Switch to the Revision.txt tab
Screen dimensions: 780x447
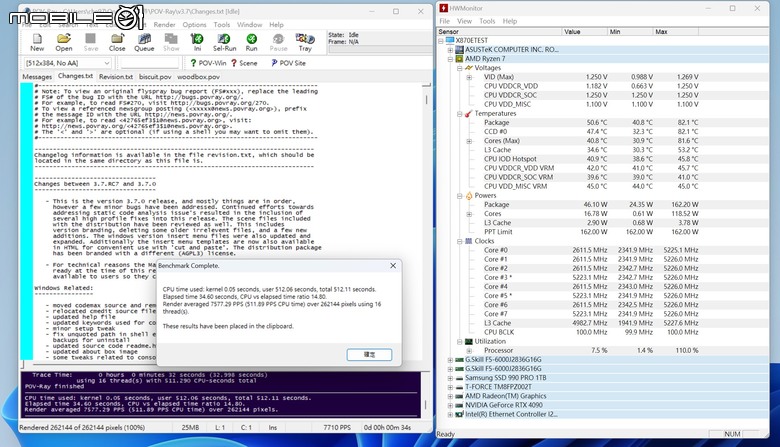pyautogui.click(x=115, y=77)
